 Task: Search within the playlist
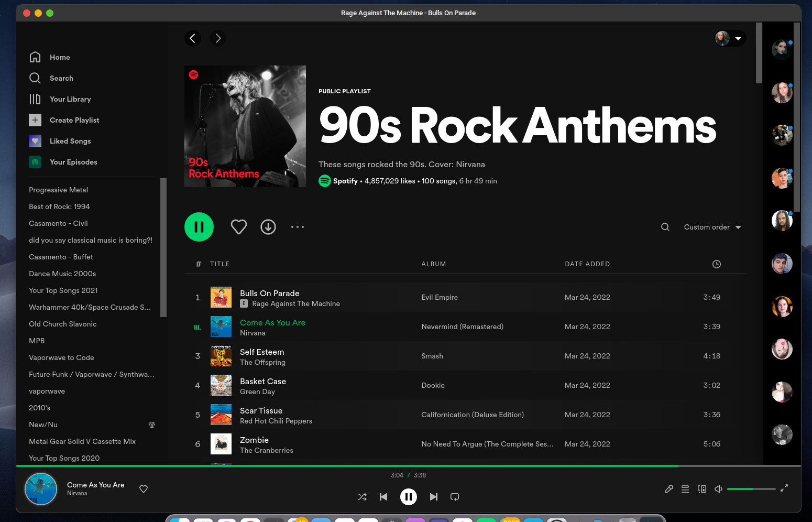coord(665,227)
